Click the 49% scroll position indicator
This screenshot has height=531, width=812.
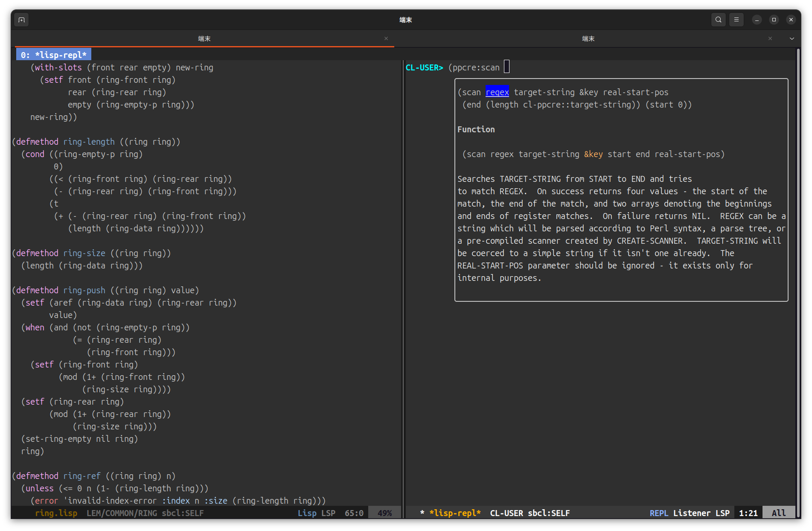point(385,513)
